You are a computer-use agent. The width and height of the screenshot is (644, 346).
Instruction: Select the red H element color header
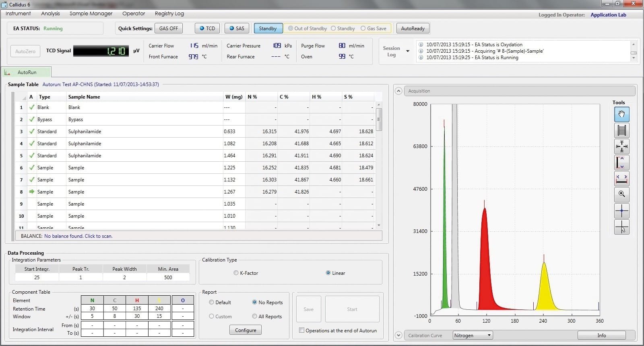pyautogui.click(x=137, y=300)
